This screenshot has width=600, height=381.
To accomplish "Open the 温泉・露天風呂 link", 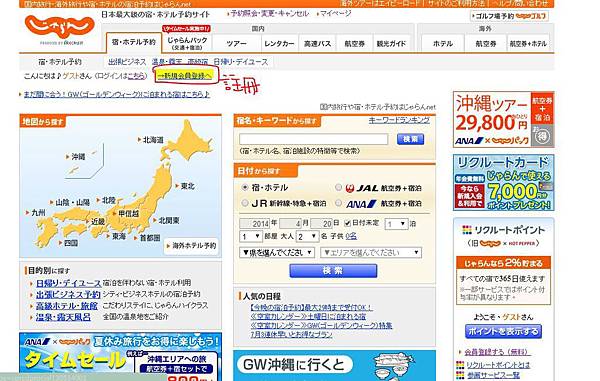I will click(64, 317).
